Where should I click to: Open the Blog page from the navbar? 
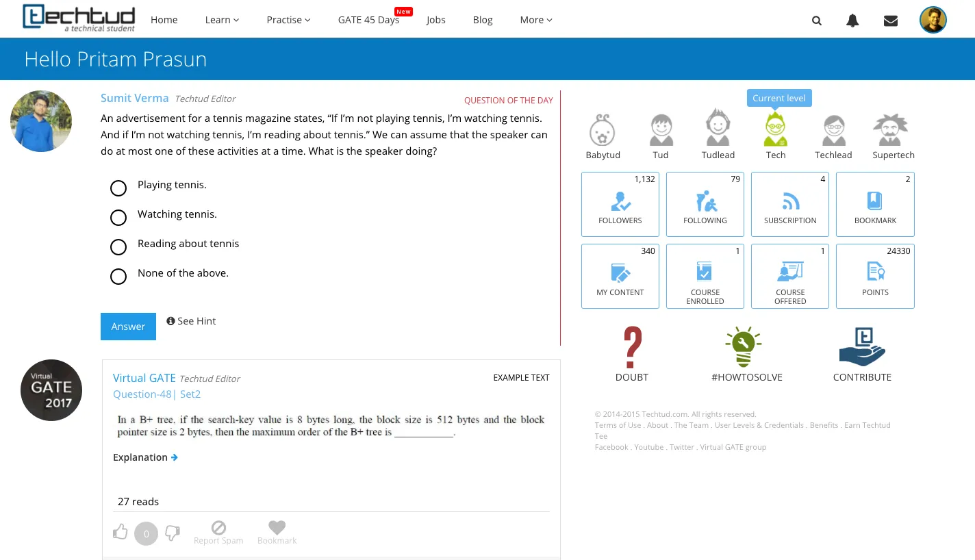482,19
